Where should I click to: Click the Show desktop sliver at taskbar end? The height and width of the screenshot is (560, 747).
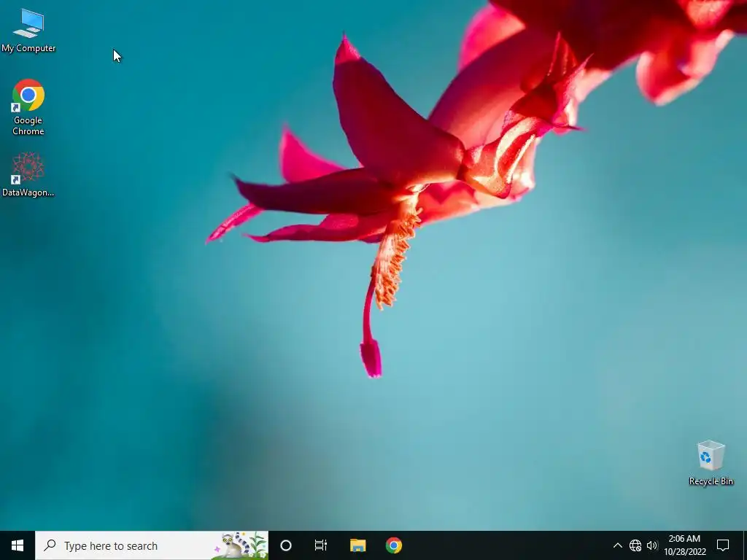tap(745, 545)
